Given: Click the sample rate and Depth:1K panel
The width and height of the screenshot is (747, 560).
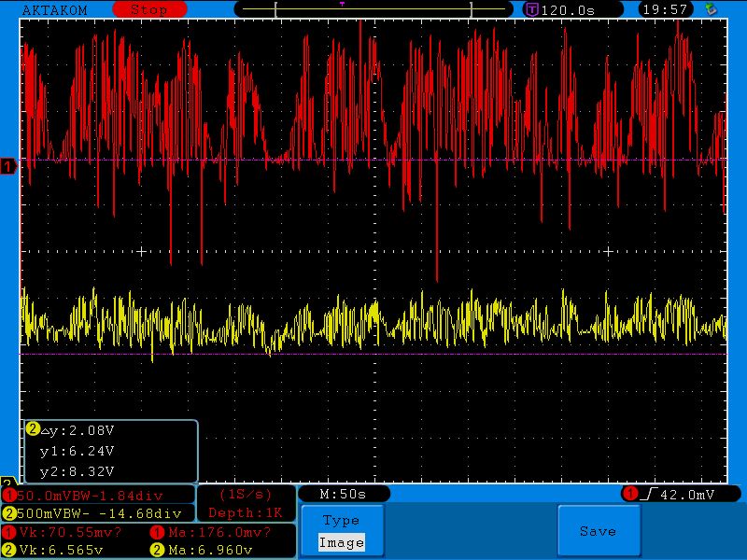Looking at the screenshot, I should pos(246,504).
